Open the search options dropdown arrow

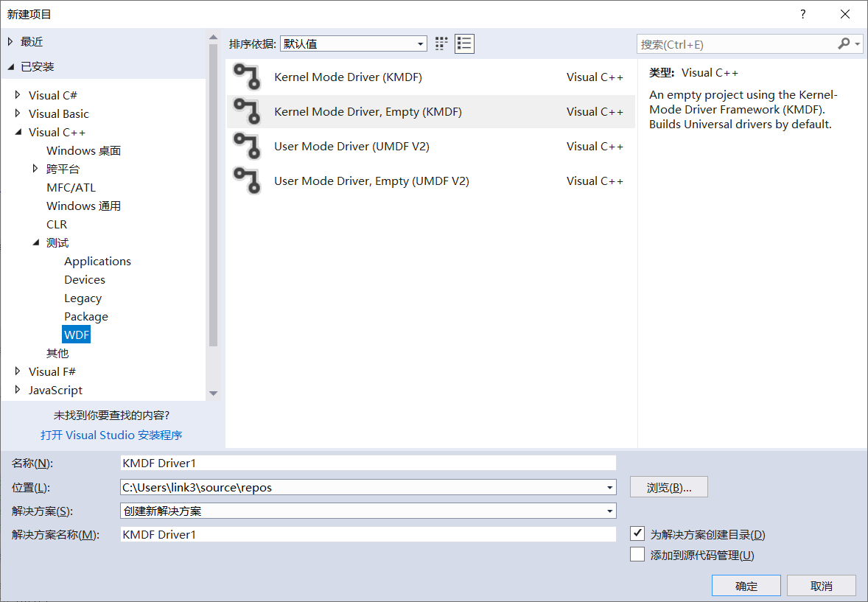pyautogui.click(x=858, y=43)
